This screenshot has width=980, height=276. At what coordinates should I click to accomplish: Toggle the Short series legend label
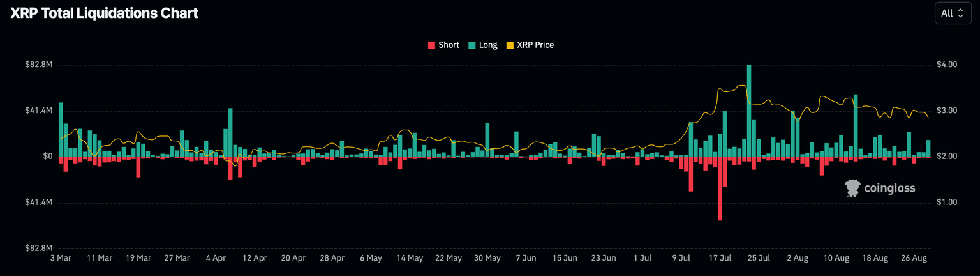[x=449, y=45]
